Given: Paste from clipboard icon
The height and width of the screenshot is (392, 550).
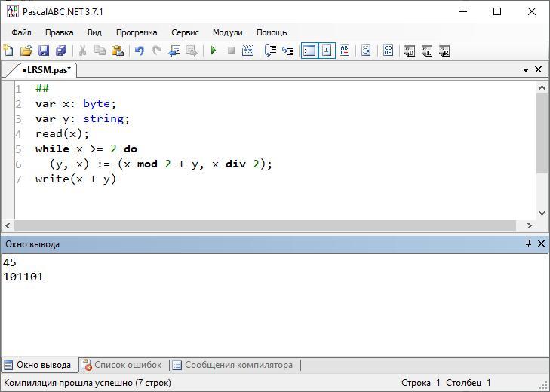Looking at the screenshot, I should (117, 51).
